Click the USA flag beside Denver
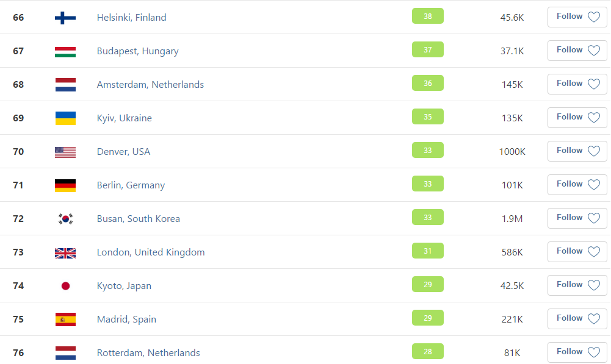Viewport: 611px width, 364px height. [65, 152]
